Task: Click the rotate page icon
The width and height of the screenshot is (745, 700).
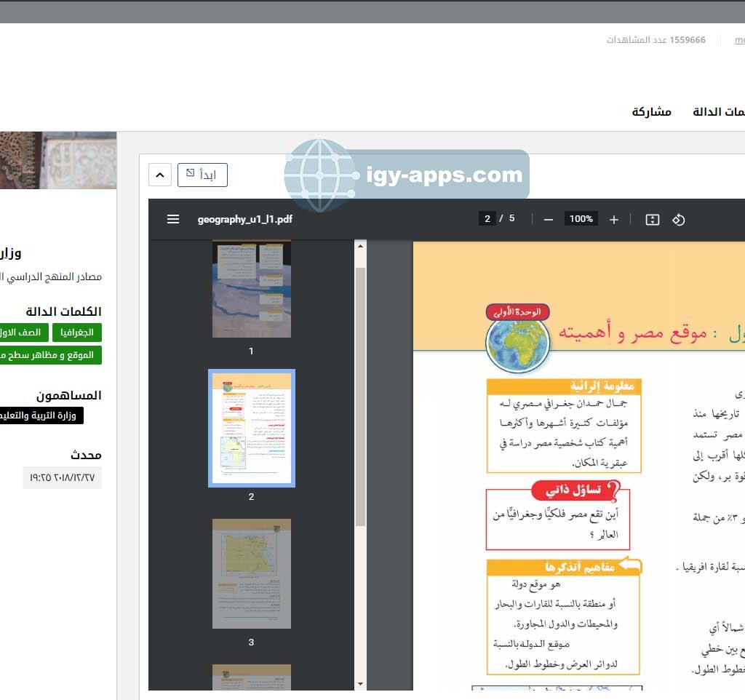Action: 679,219
